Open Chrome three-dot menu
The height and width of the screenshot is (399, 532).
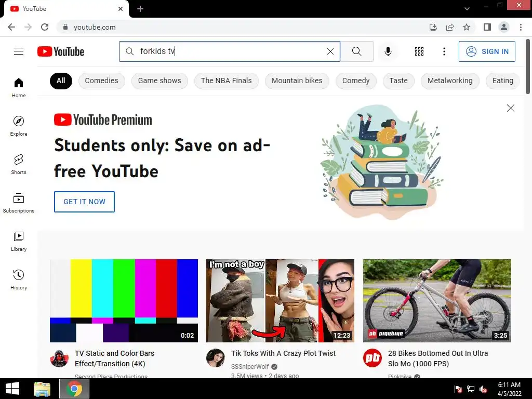click(x=521, y=27)
